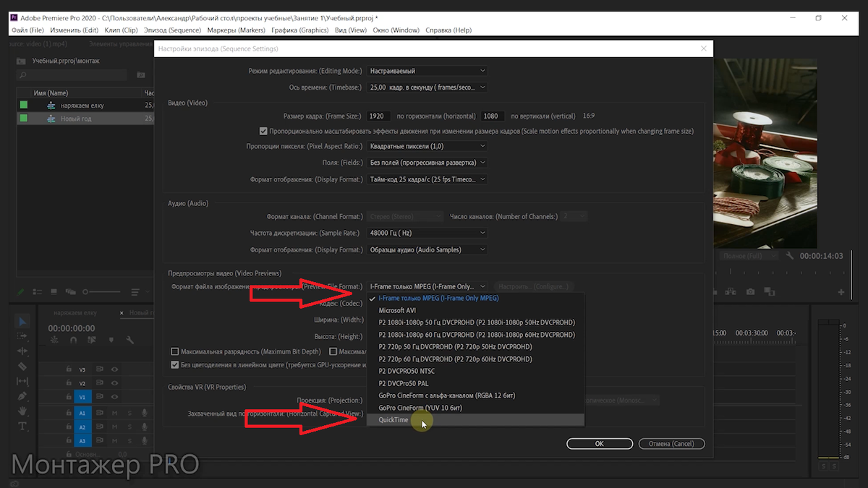Image resolution: width=868 pixels, height=488 pixels.
Task: Click the Add Marker icon in timeline
Action: [111, 340]
